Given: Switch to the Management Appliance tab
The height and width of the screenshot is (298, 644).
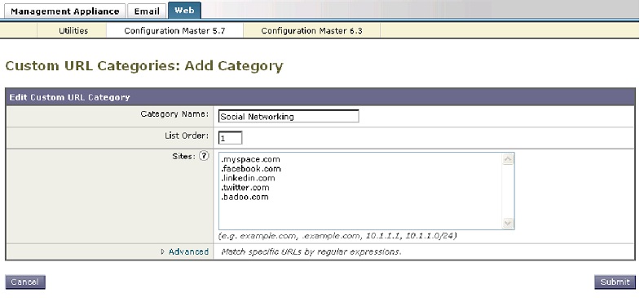Looking at the screenshot, I should point(65,11).
